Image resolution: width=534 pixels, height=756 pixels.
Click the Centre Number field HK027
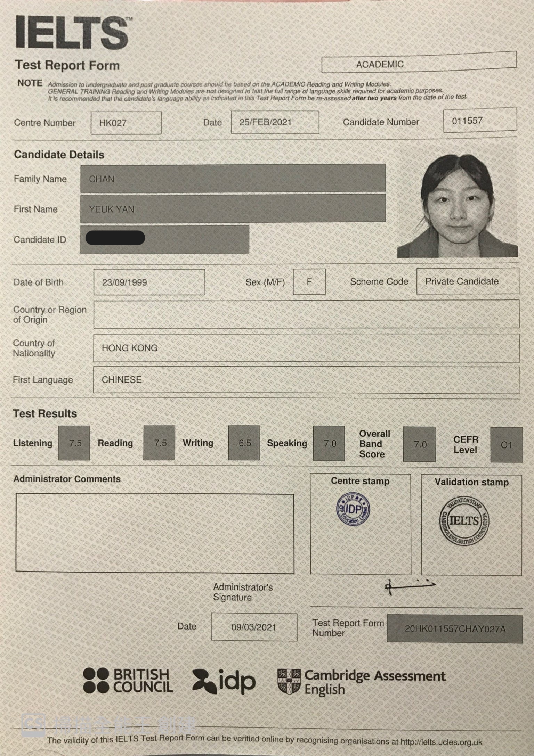click(126, 123)
